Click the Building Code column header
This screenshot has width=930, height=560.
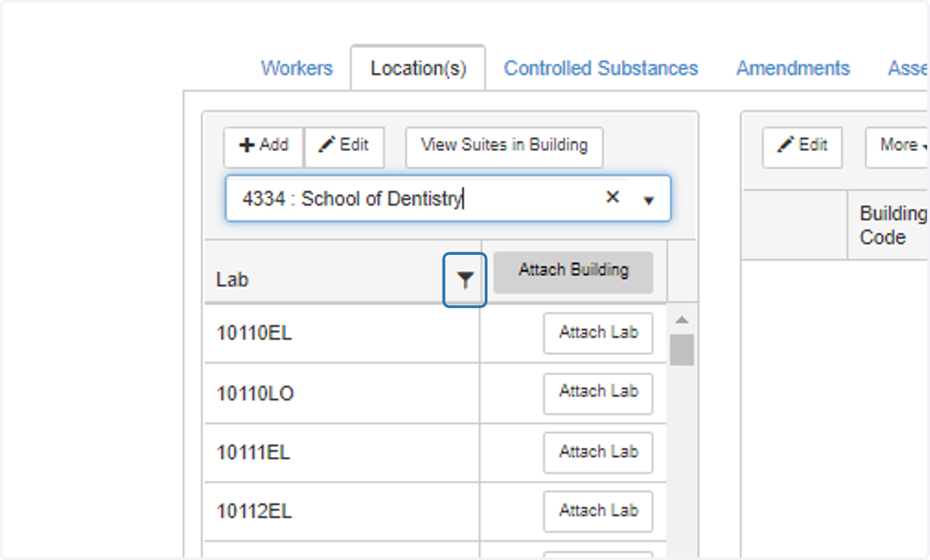coord(890,225)
